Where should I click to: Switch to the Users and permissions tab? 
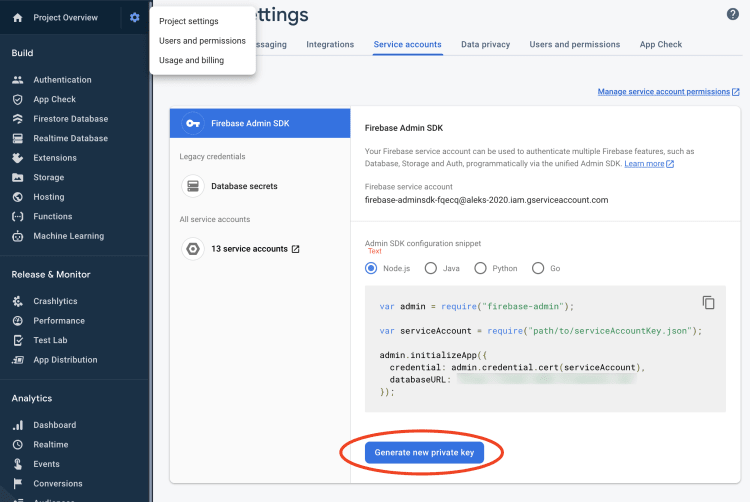click(x=574, y=44)
